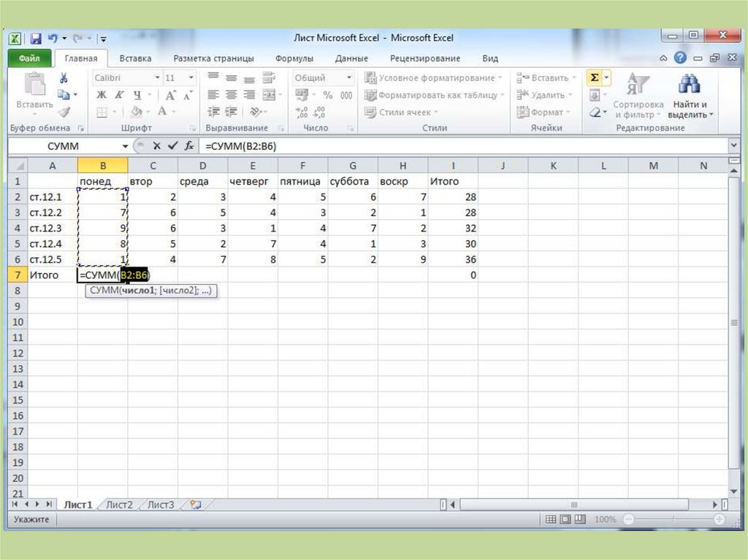
Task: Toggle Underline formatting (Ч)
Action: (x=137, y=94)
